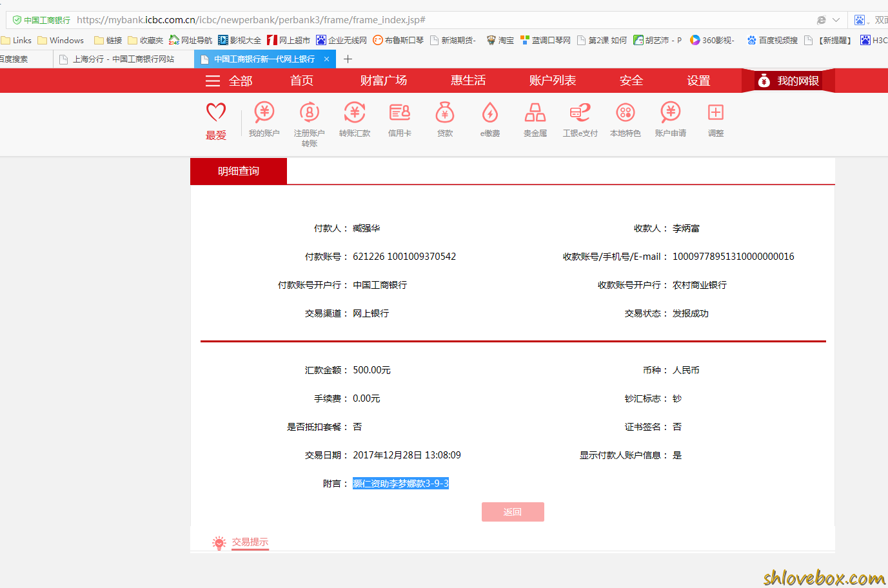Open a new browser tab
The height and width of the screenshot is (588, 888).
pyautogui.click(x=348, y=59)
